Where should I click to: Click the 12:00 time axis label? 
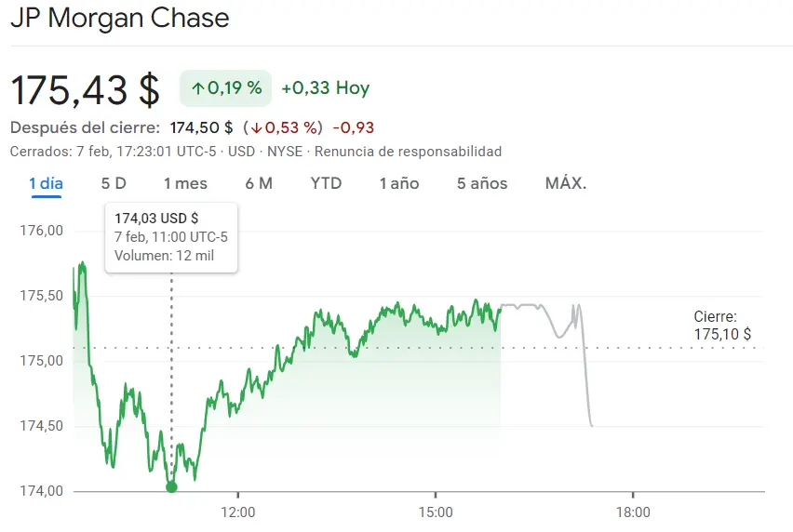click(x=238, y=512)
